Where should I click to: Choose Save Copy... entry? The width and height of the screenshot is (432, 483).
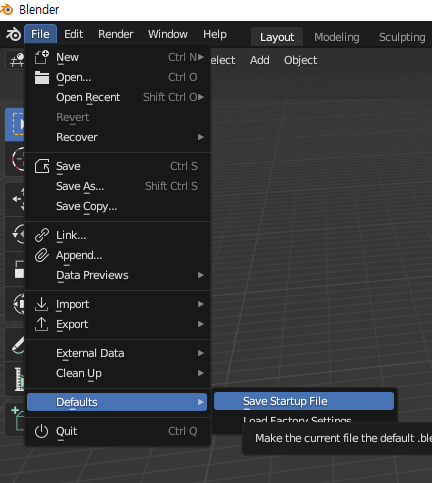coord(117,206)
